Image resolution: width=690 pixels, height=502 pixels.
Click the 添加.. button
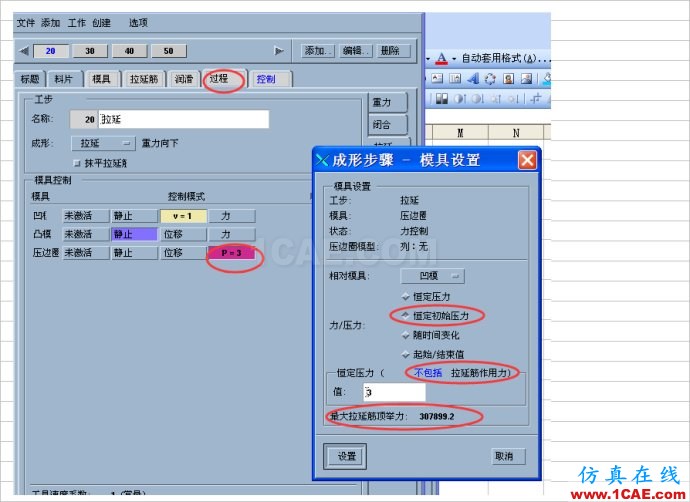318,51
